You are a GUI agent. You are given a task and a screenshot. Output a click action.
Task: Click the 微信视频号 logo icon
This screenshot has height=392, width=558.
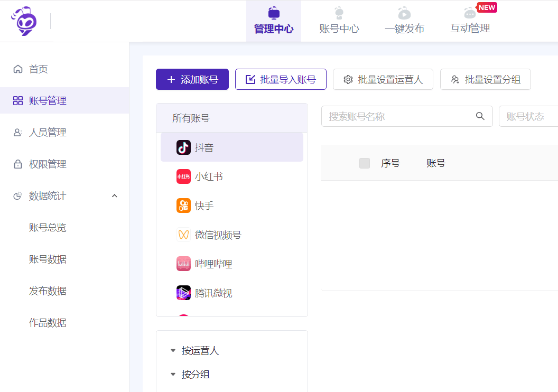pos(184,235)
